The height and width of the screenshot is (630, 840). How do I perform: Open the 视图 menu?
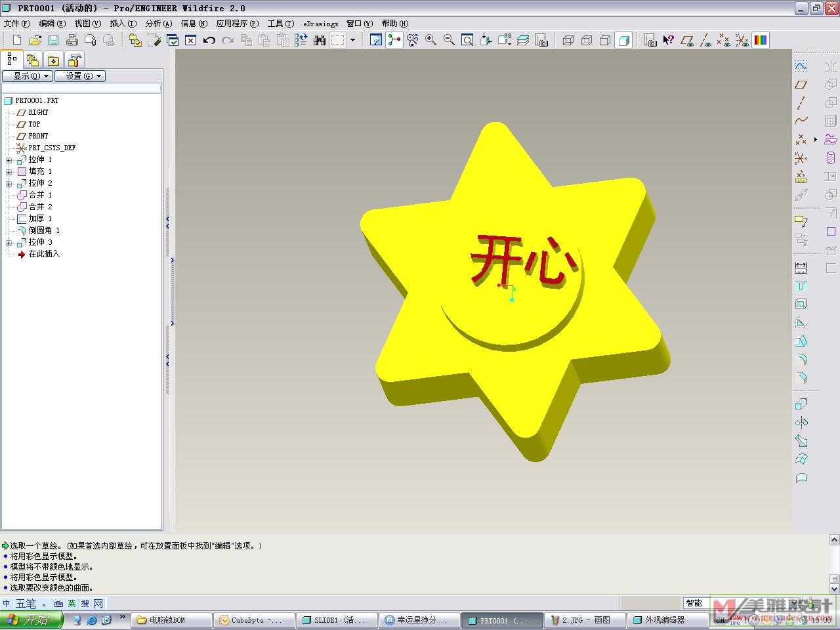point(87,24)
